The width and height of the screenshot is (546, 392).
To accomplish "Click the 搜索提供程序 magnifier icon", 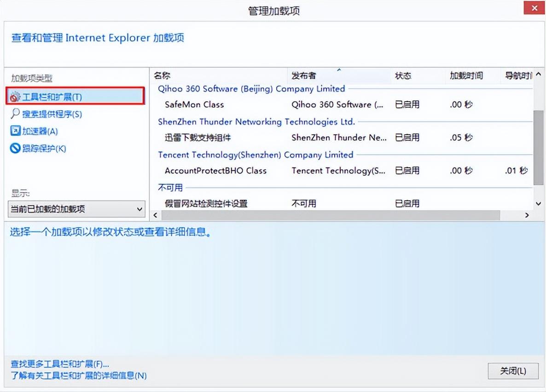I will [15, 114].
